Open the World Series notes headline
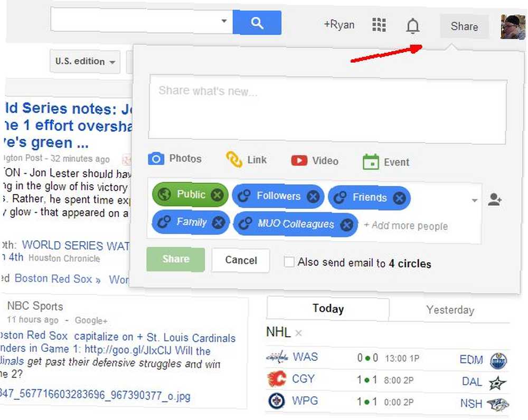Viewport: 528px width, 420px height. tap(68, 126)
